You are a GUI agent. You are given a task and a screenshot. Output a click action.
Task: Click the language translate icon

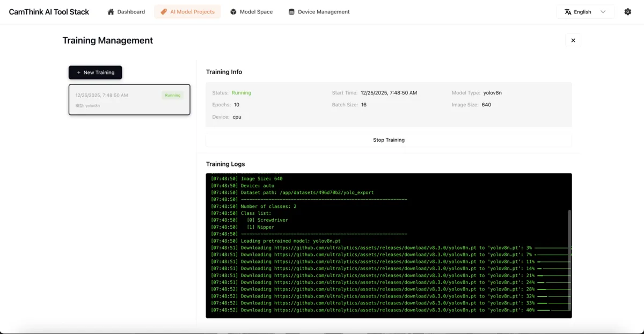click(568, 12)
